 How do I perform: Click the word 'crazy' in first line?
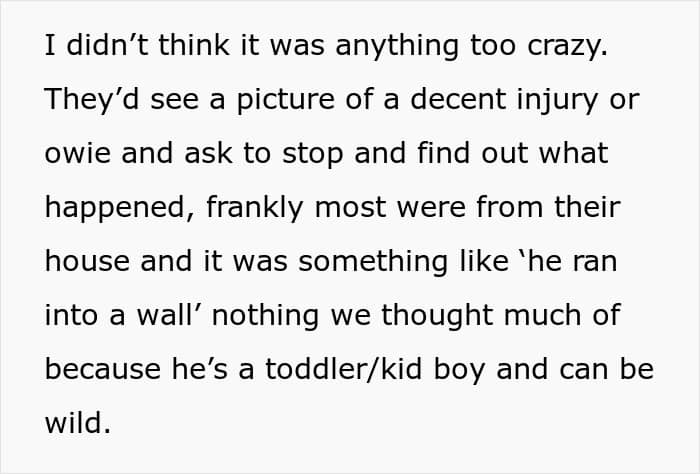[567, 46]
